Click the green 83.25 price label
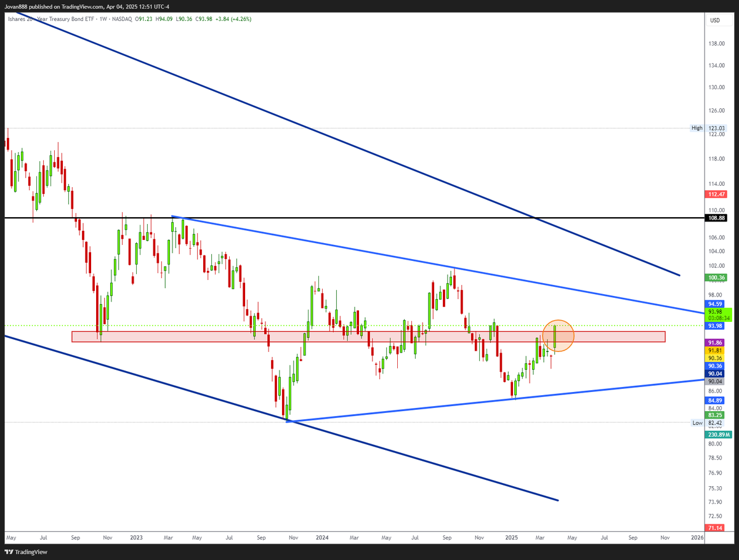This screenshot has width=739, height=560. pos(714,415)
